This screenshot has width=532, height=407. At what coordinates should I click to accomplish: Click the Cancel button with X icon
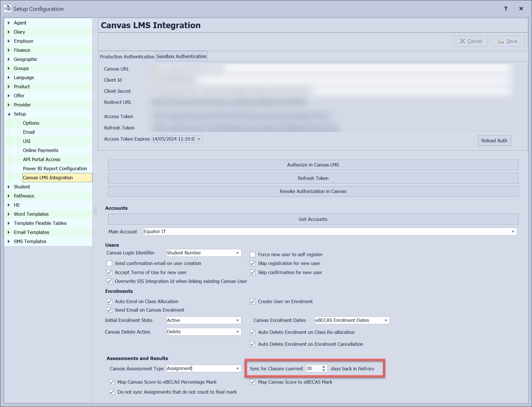(471, 41)
